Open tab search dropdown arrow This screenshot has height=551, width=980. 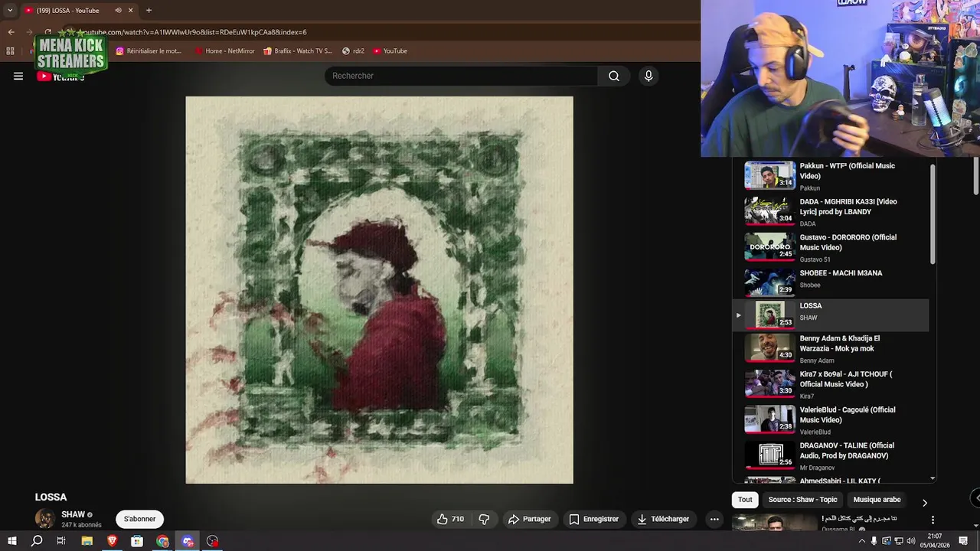point(10,11)
